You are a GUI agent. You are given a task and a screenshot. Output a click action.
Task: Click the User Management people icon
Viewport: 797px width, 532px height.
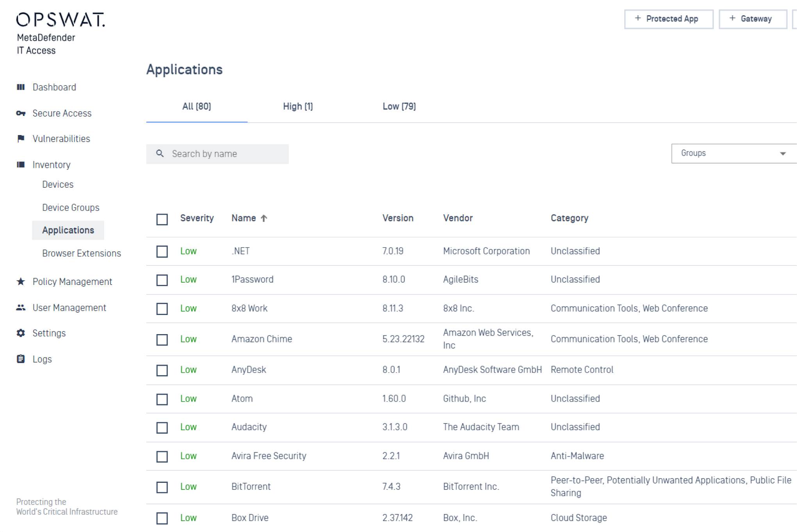tap(21, 308)
